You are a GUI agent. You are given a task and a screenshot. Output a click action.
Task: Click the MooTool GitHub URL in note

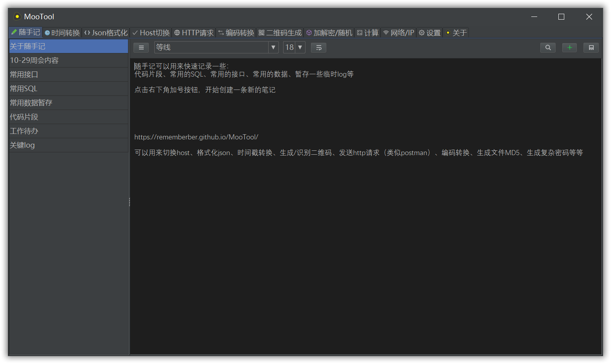(196, 137)
